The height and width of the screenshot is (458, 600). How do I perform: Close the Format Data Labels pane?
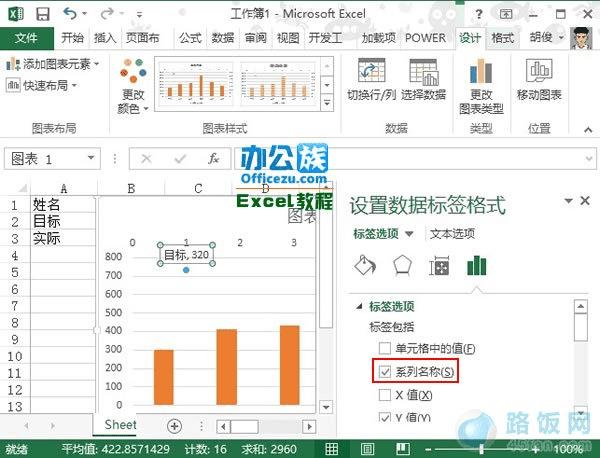pos(585,200)
